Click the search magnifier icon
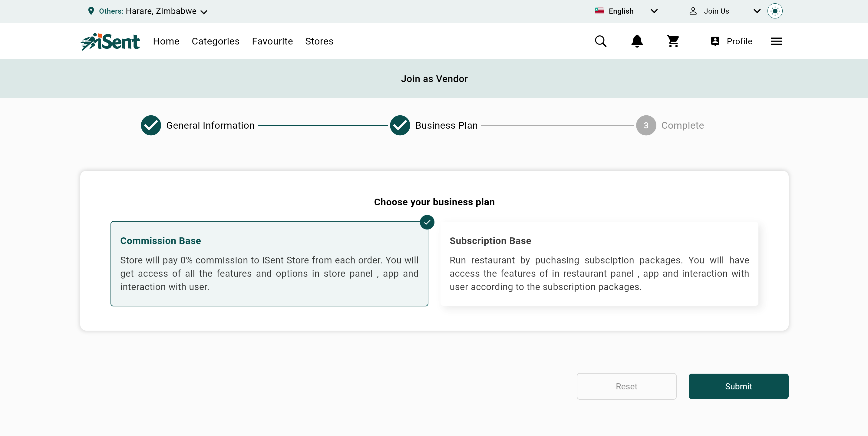Screen dimensions: 868x436 (x=600, y=41)
